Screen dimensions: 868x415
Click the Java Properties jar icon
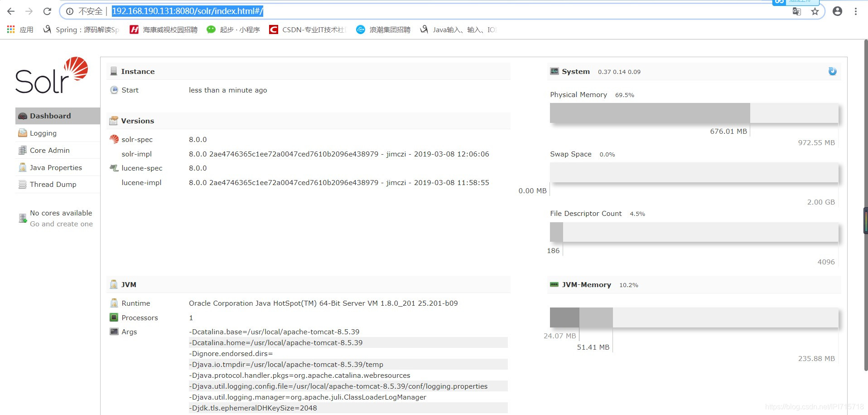(23, 167)
